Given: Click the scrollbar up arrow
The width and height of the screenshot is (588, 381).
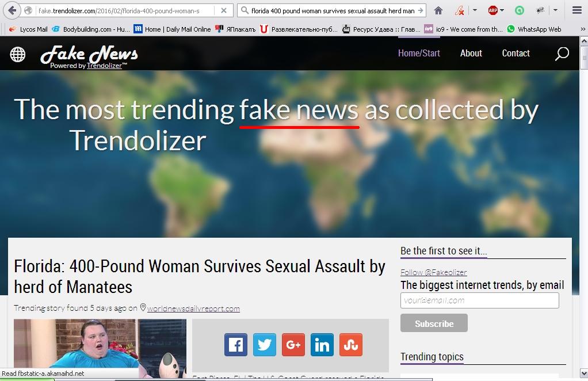Looking at the screenshot, I should pyautogui.click(x=584, y=41).
